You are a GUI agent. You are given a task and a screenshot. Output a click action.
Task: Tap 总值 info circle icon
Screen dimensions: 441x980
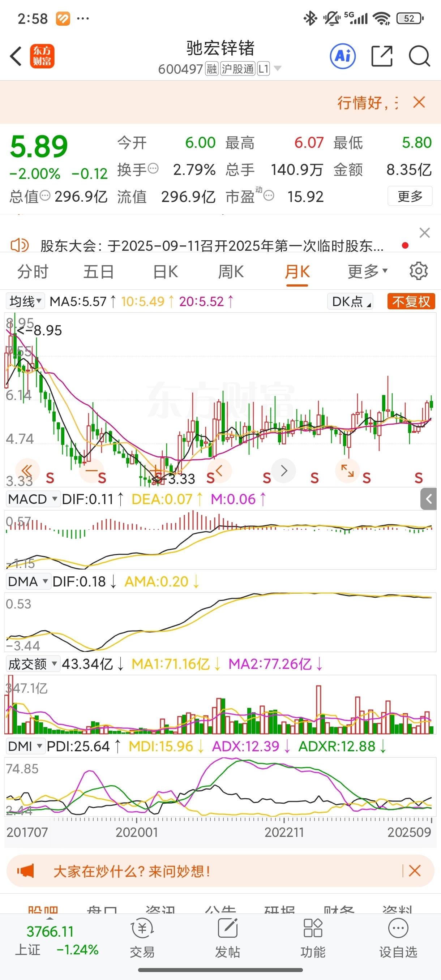tap(45, 196)
